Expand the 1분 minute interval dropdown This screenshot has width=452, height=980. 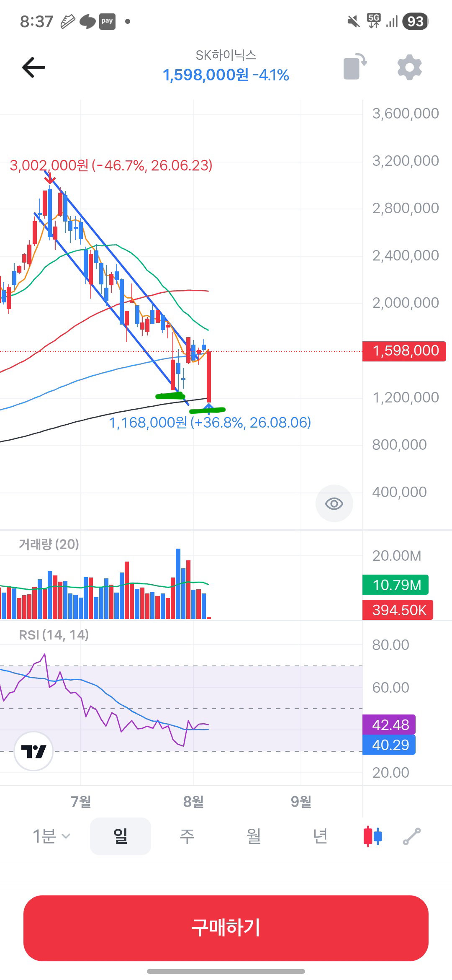point(51,836)
